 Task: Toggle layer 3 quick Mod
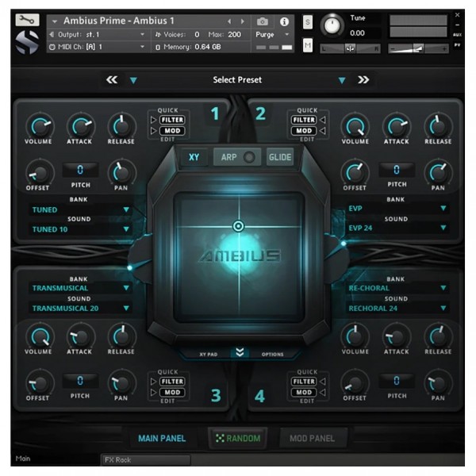pyautogui.click(x=172, y=393)
